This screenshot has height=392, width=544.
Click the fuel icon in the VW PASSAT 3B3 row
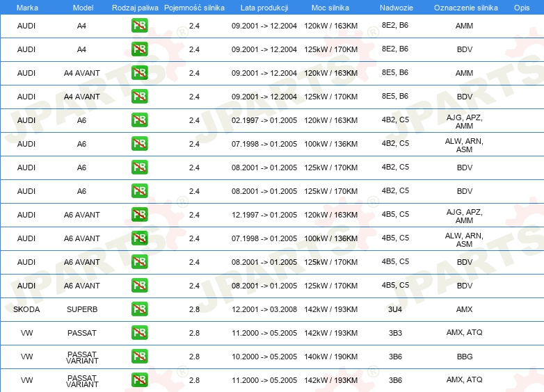(x=139, y=332)
